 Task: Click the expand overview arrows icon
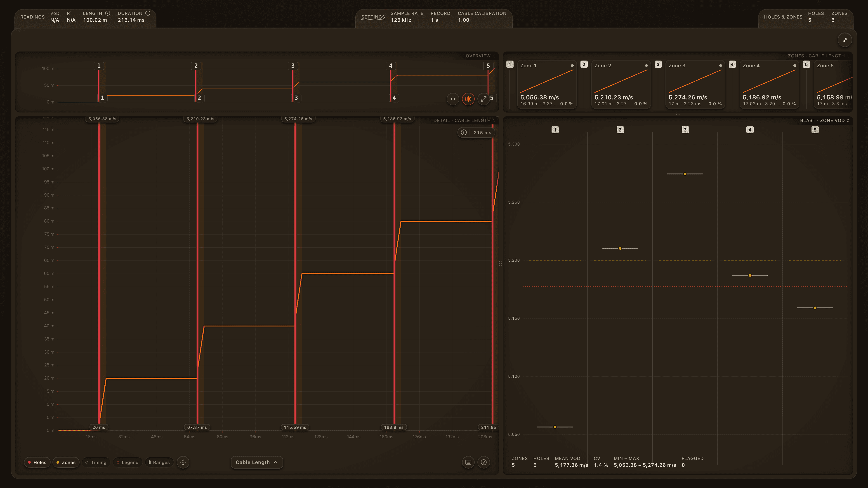click(x=484, y=99)
